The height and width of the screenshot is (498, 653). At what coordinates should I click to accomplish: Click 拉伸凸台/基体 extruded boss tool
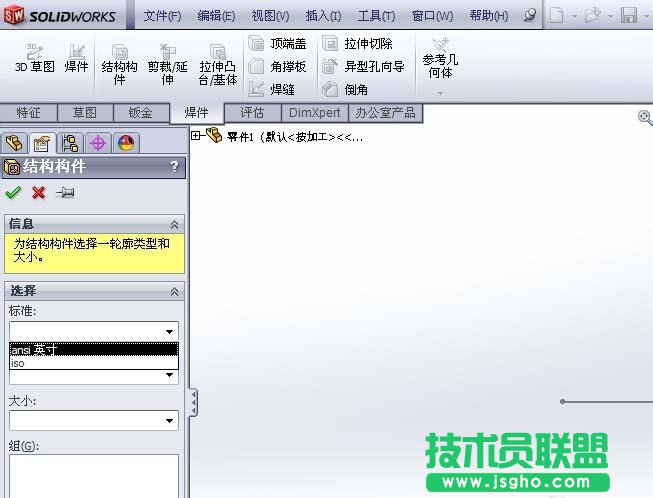coord(217,65)
